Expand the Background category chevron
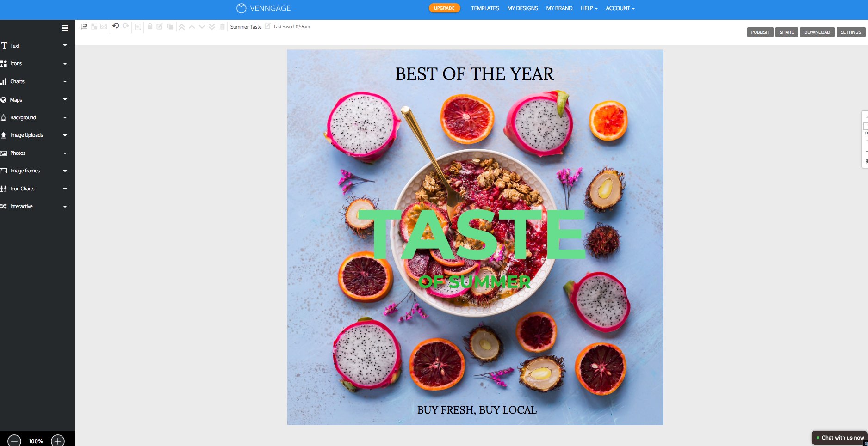868x446 pixels. point(65,117)
